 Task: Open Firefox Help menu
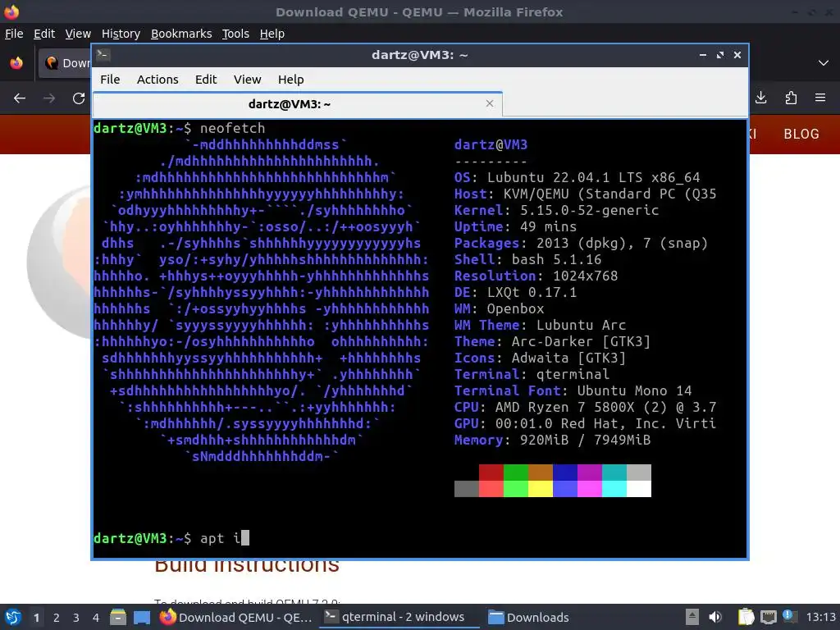(x=272, y=34)
